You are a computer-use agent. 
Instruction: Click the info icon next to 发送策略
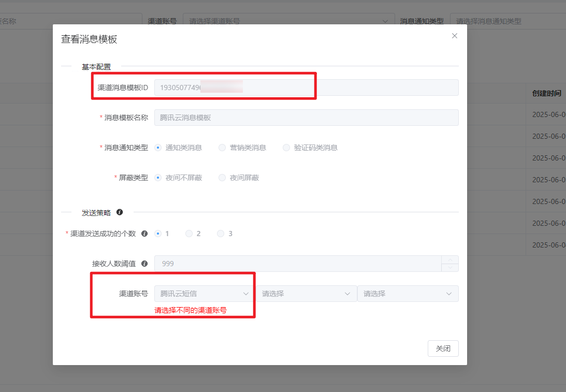[120, 212]
